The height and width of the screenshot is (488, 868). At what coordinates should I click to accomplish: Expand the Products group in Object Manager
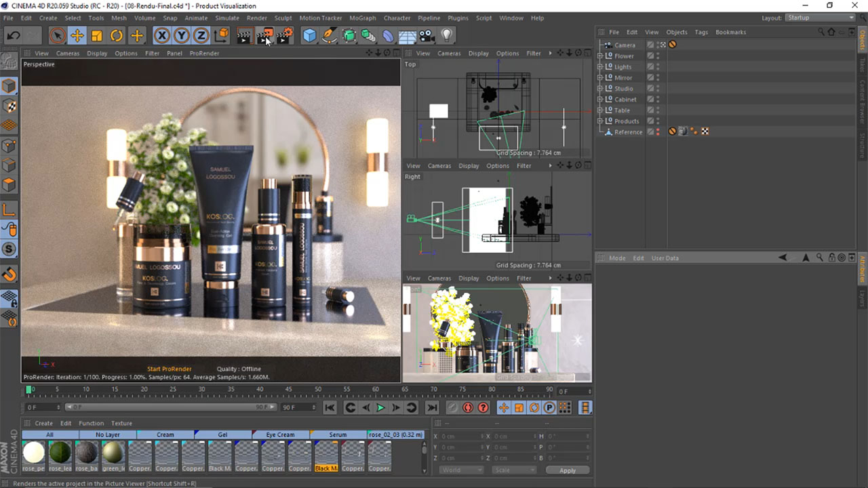tap(599, 121)
